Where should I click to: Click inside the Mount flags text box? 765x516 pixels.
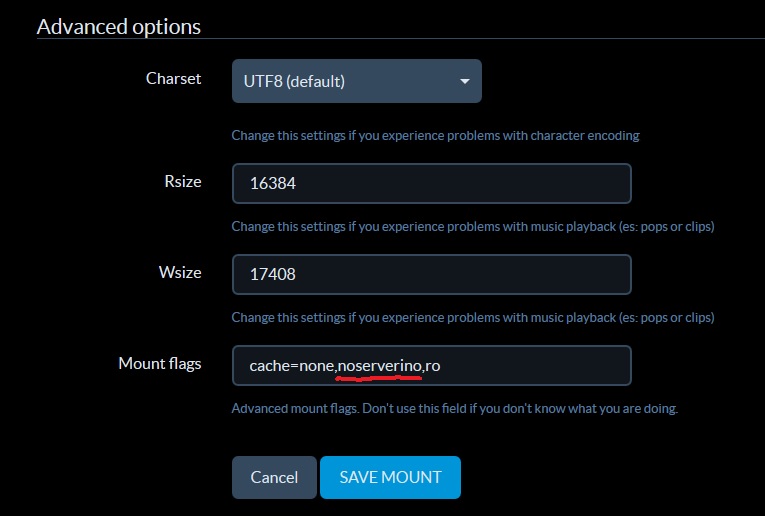(x=432, y=365)
